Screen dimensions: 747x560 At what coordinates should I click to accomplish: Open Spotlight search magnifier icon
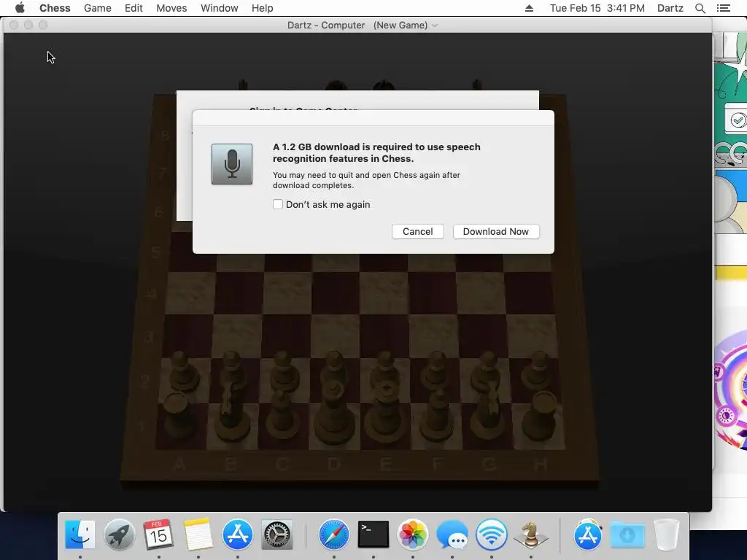(700, 8)
